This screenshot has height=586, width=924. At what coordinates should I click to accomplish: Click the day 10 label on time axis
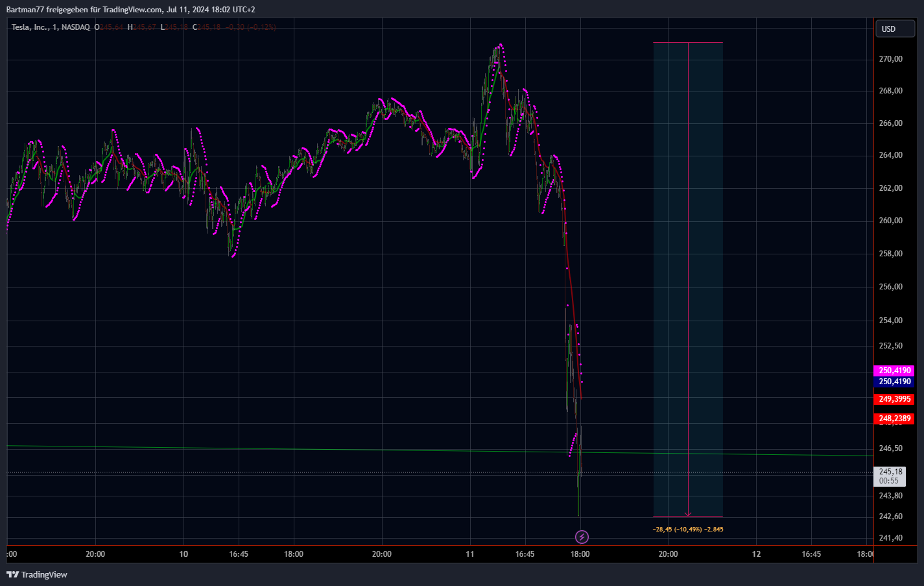point(184,554)
